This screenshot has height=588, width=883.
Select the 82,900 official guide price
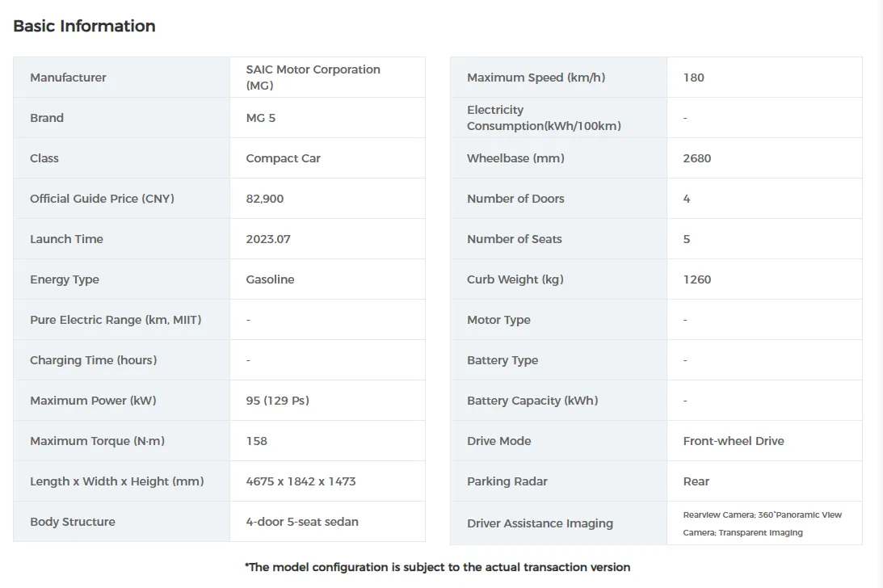(265, 199)
